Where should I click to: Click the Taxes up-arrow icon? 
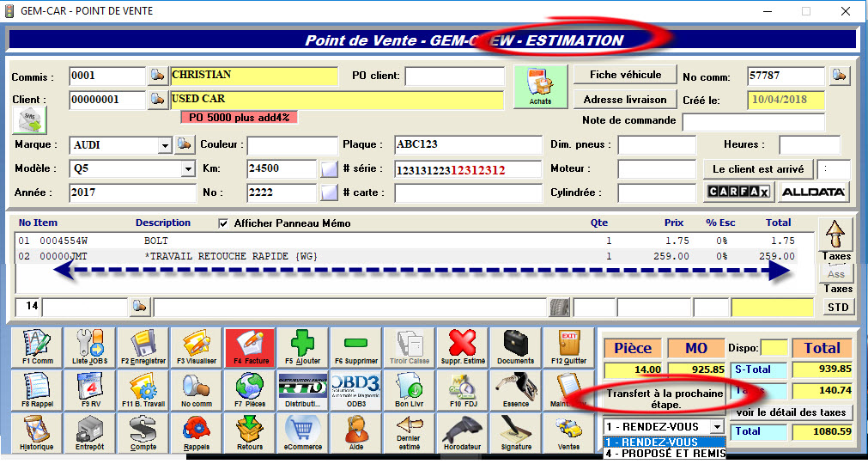click(835, 235)
